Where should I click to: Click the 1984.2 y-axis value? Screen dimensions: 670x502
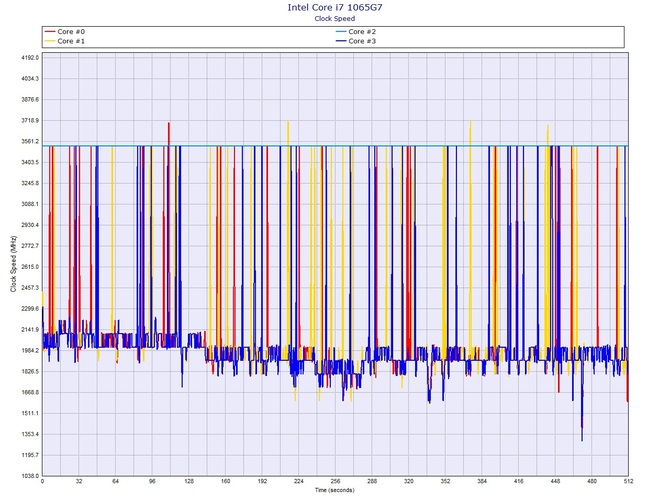tap(30, 351)
